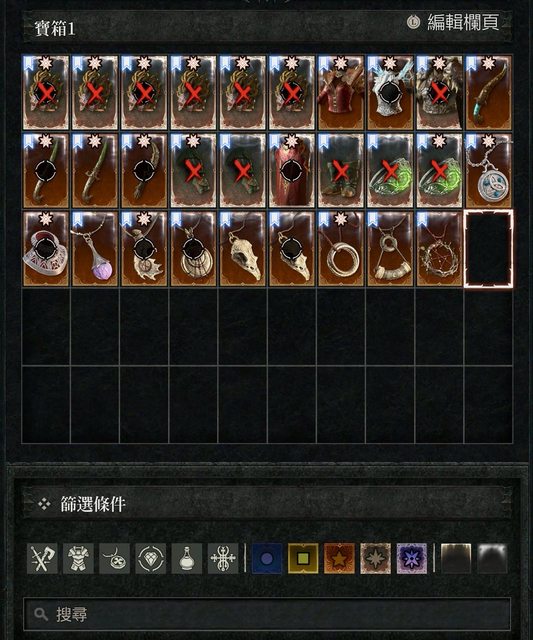
Task: Filter by purple mythic rarity icon
Action: pos(412,558)
